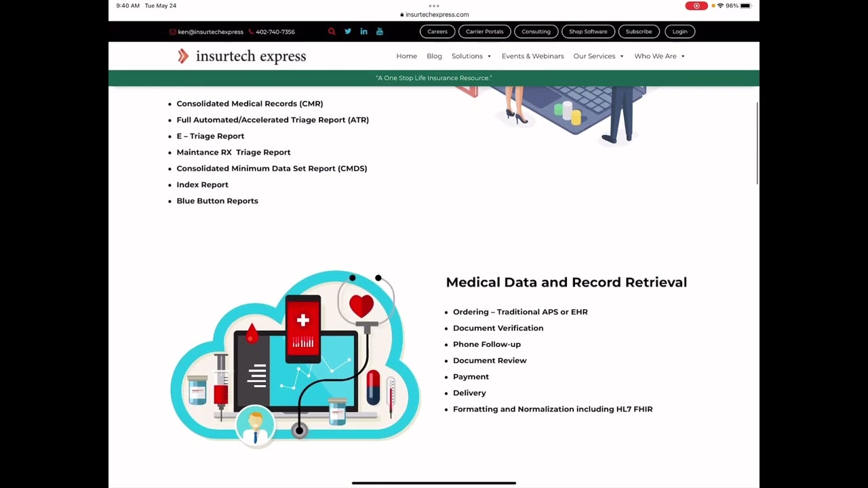
Task: Click the Careers button
Action: (x=437, y=31)
